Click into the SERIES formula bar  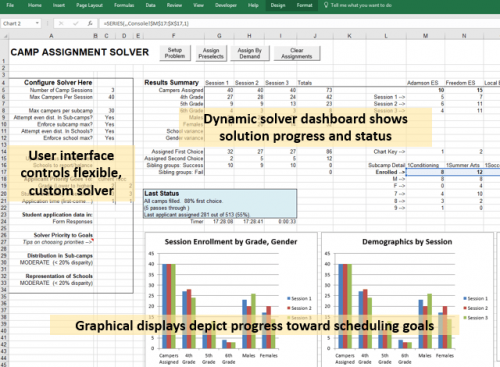coord(299,23)
